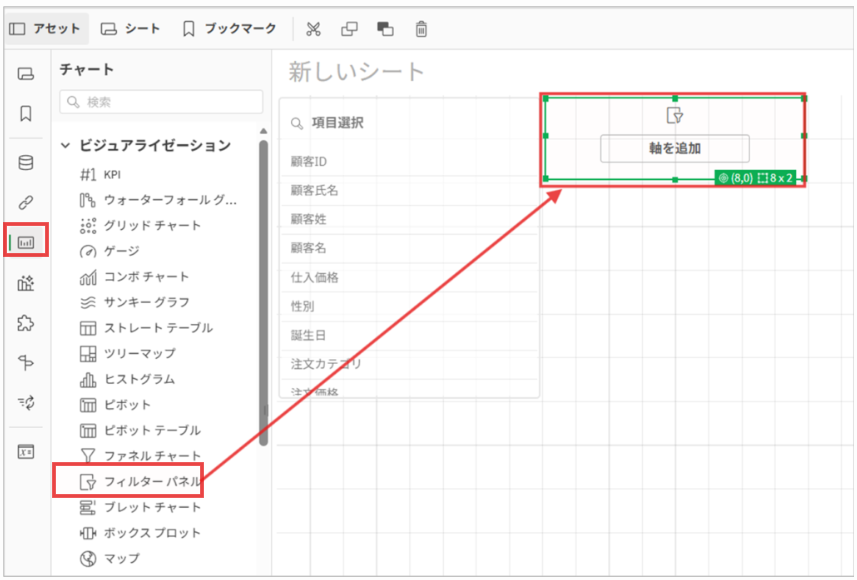Open Master items link icon in sidebar
Viewport: 857px width, 580px height.
click(26, 203)
